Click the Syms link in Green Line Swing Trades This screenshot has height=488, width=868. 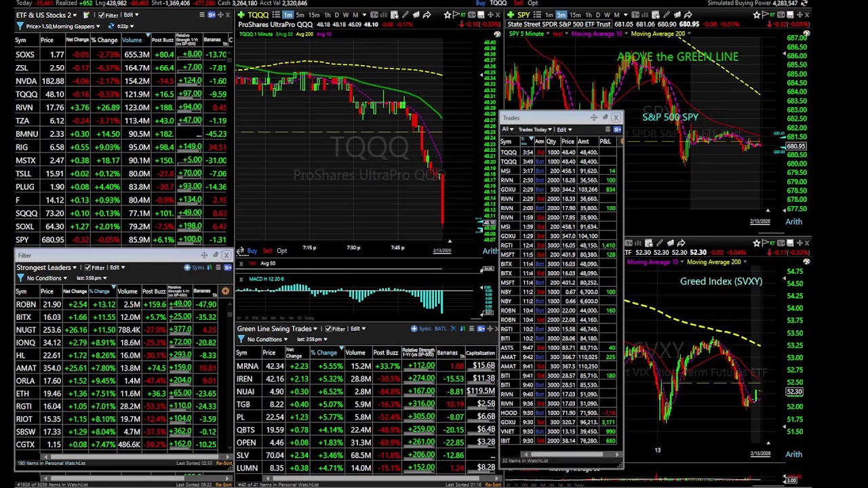click(x=425, y=329)
